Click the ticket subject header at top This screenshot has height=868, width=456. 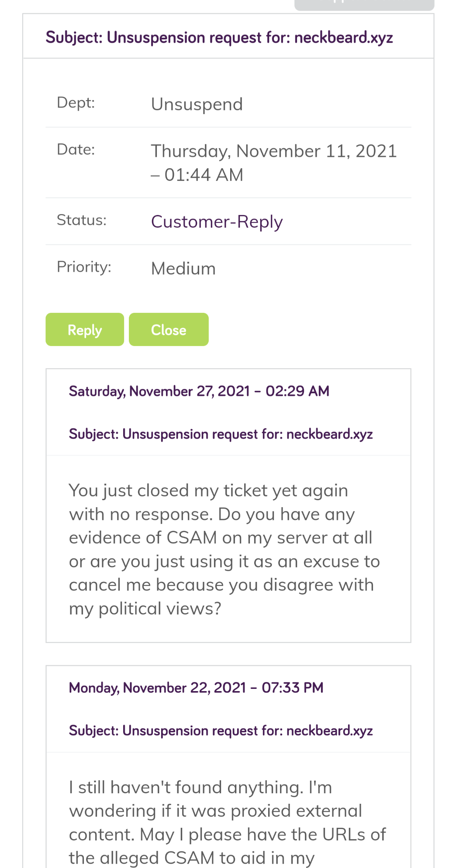pyautogui.click(x=219, y=38)
